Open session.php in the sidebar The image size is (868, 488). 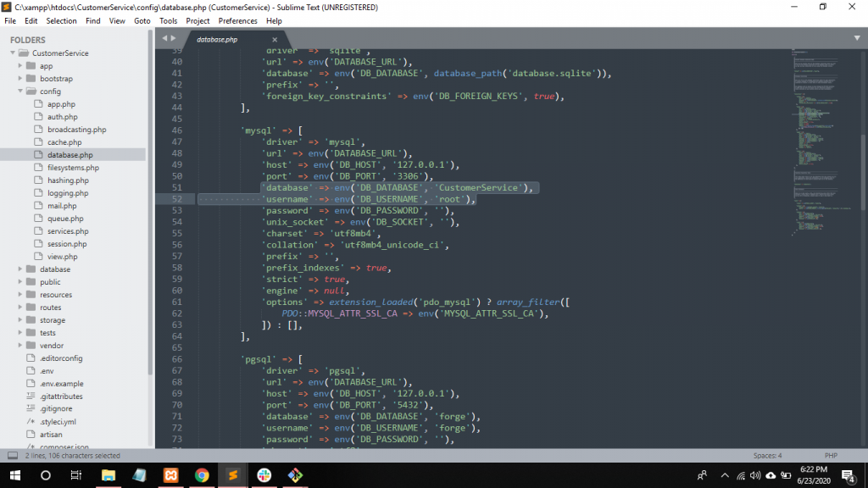click(x=67, y=244)
